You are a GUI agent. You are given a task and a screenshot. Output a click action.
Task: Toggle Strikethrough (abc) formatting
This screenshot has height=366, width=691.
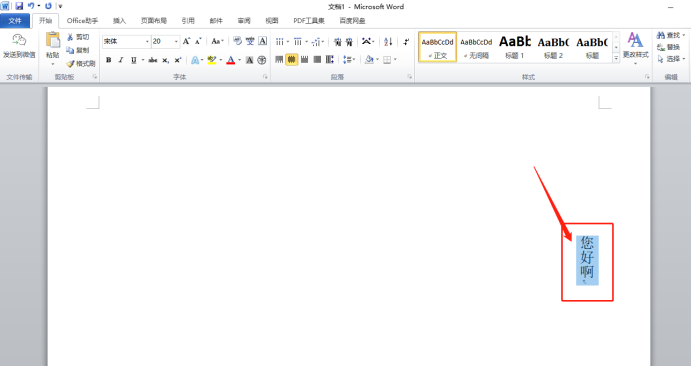pyautogui.click(x=152, y=60)
